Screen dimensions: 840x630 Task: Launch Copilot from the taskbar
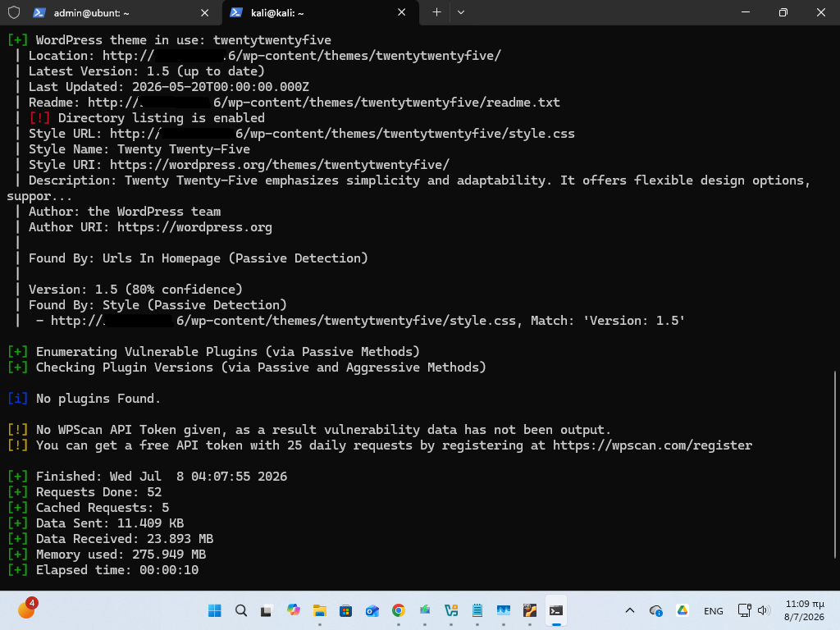tap(293, 610)
